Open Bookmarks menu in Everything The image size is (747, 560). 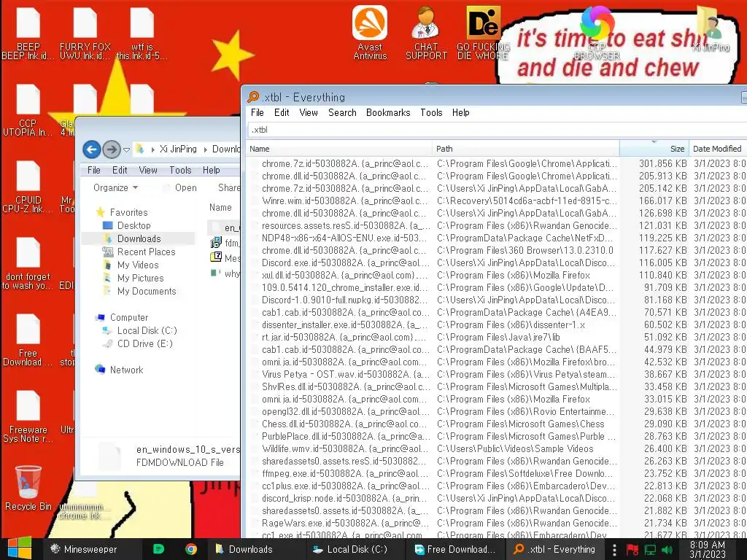[x=388, y=112]
